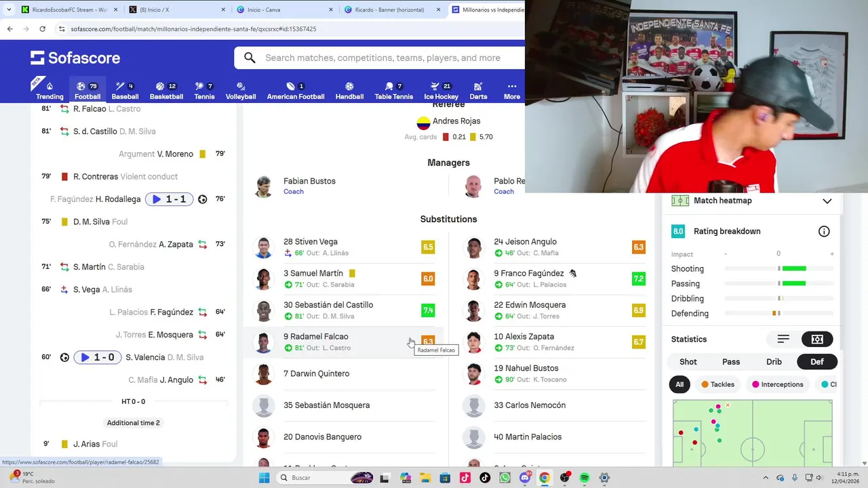Show hidden system tray icons

(x=766, y=478)
